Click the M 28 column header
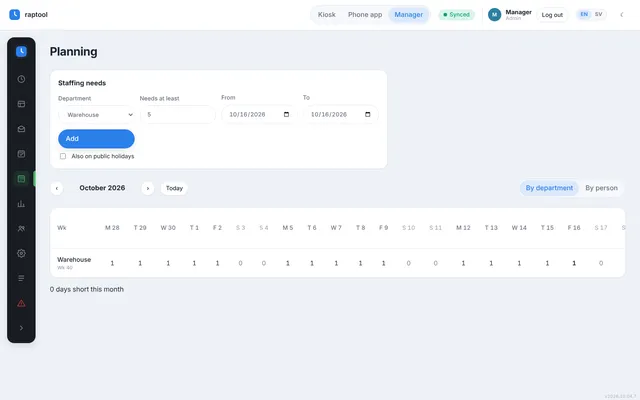640x400 pixels. [112, 228]
